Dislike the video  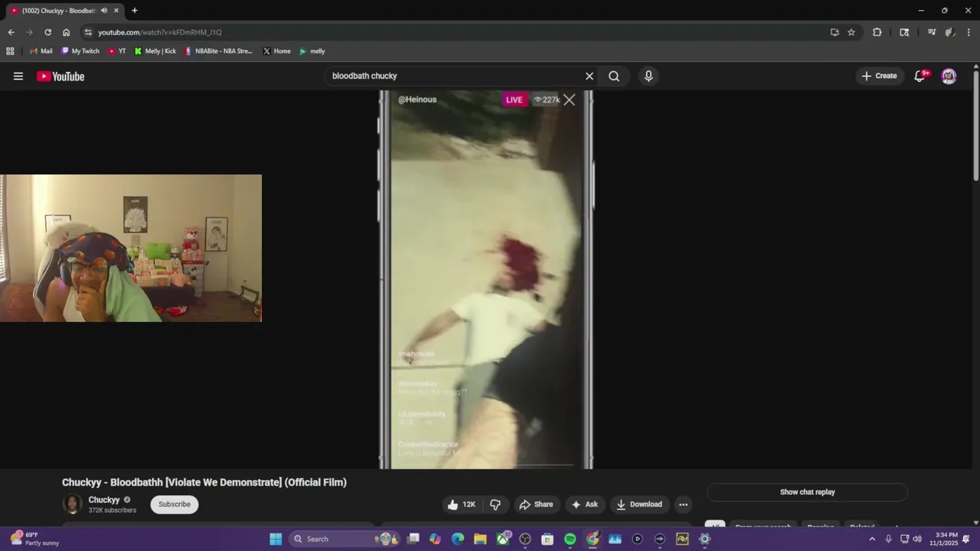click(495, 504)
